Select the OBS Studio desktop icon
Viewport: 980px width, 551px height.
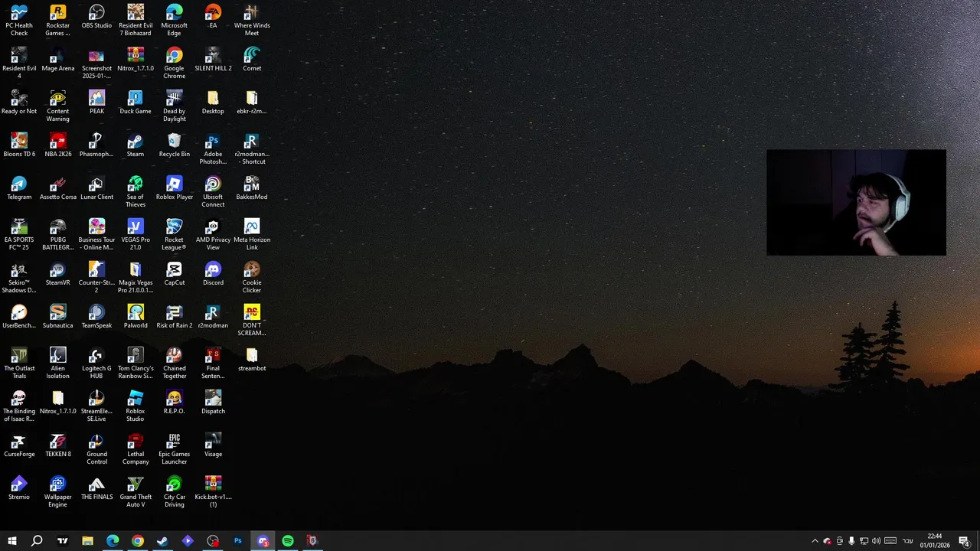point(96,17)
